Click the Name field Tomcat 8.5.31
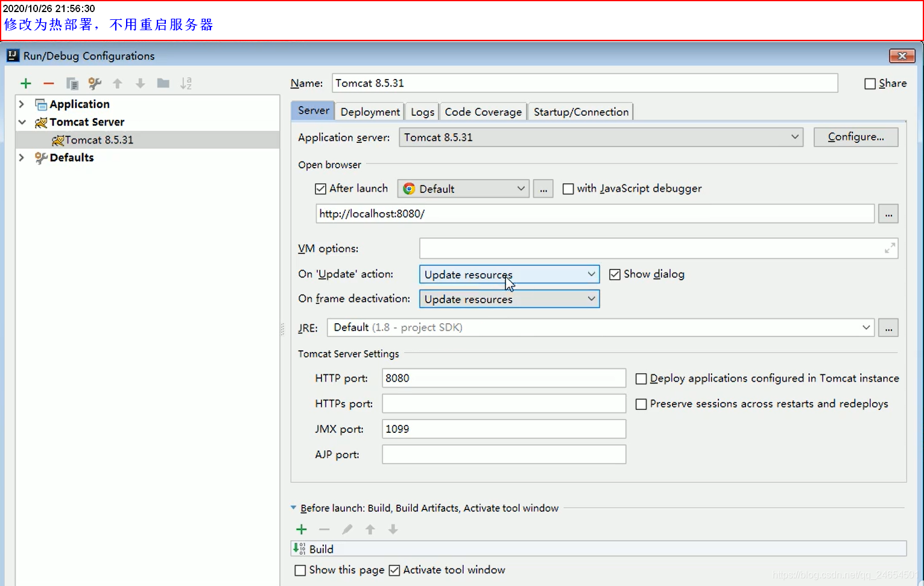The width and height of the screenshot is (924, 586). pos(585,83)
